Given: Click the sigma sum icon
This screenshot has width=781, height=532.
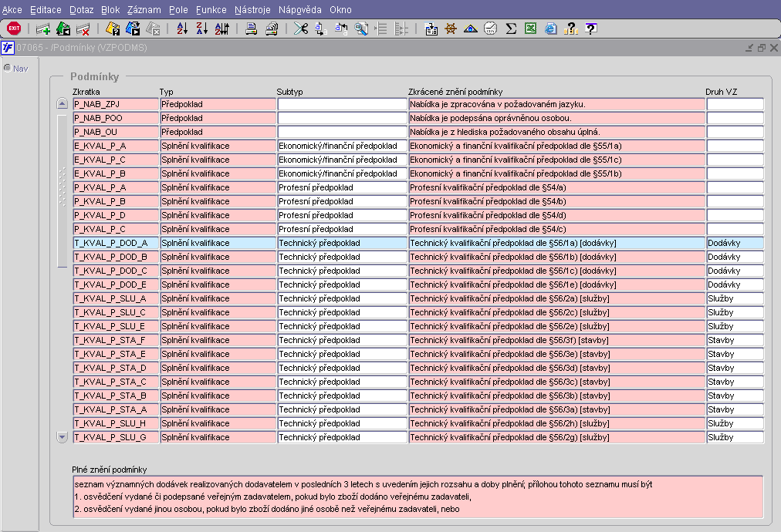Looking at the screenshot, I should [x=511, y=29].
